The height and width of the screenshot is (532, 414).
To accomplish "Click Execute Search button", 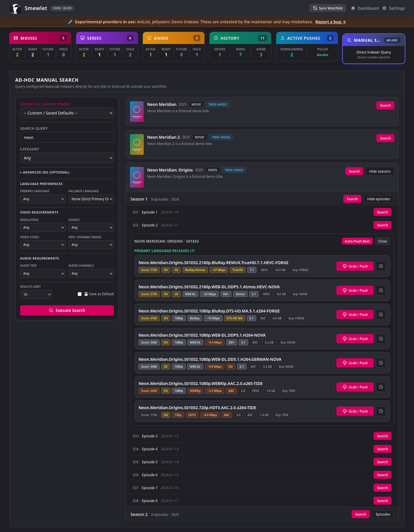I will coord(67,310).
